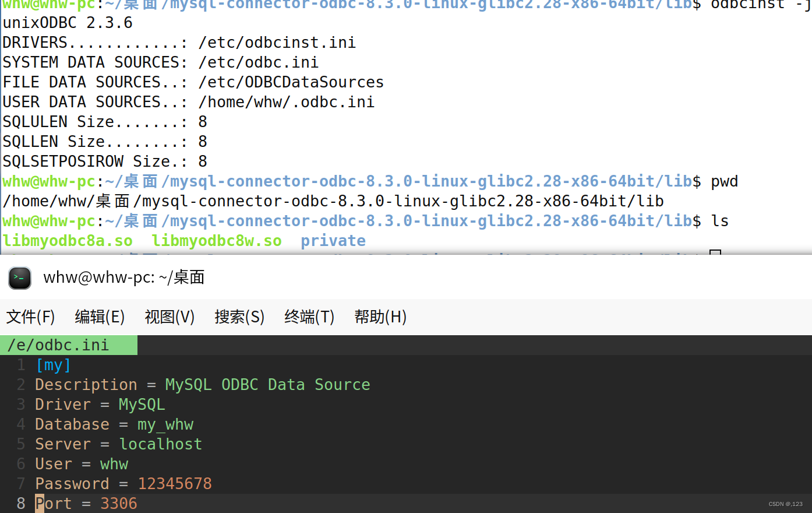812x513 pixels.
Task: Click the terminal icon in the title bar
Action: click(19, 278)
